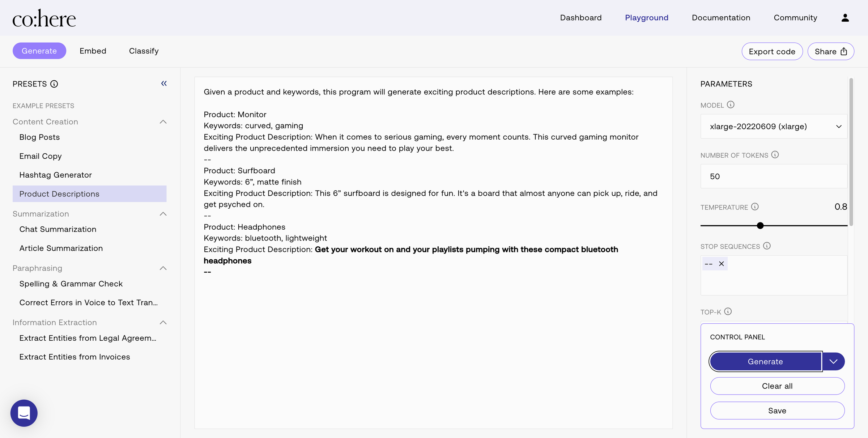Collapse the Summarization section
The height and width of the screenshot is (438, 868).
coord(163,214)
